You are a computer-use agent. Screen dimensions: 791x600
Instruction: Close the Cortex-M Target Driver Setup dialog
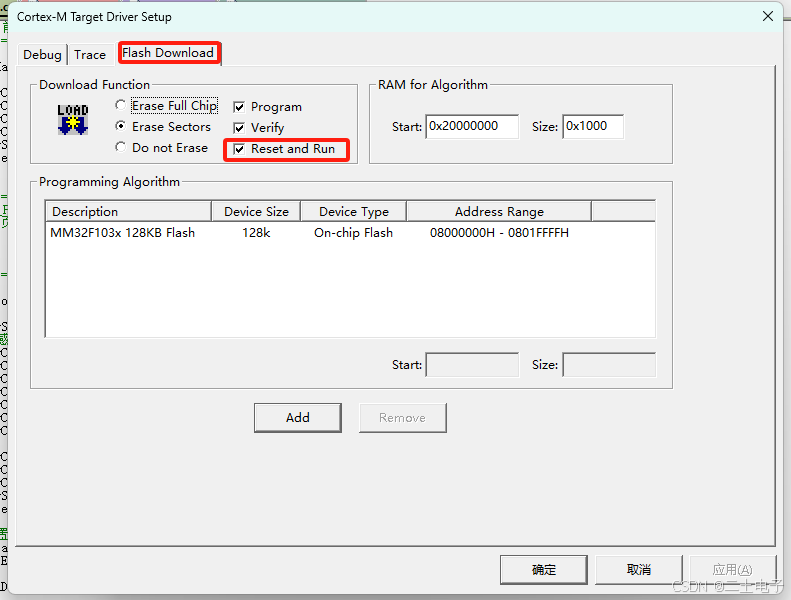click(x=768, y=16)
